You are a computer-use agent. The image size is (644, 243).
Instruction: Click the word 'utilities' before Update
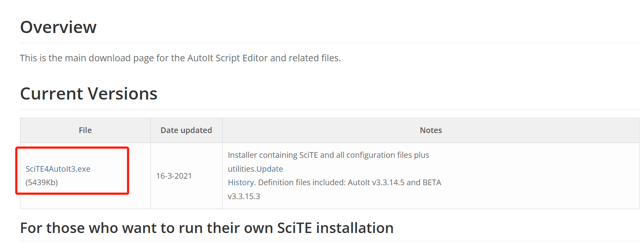(x=242, y=169)
